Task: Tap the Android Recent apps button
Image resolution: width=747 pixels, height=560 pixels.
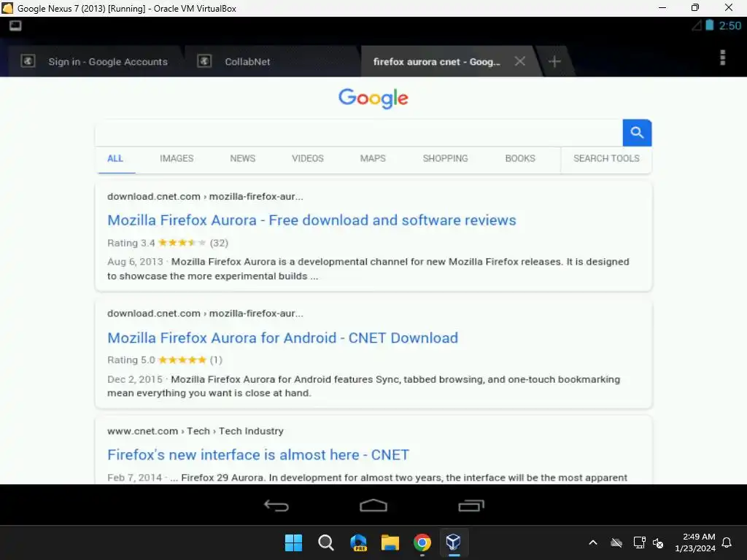Action: pyautogui.click(x=471, y=505)
